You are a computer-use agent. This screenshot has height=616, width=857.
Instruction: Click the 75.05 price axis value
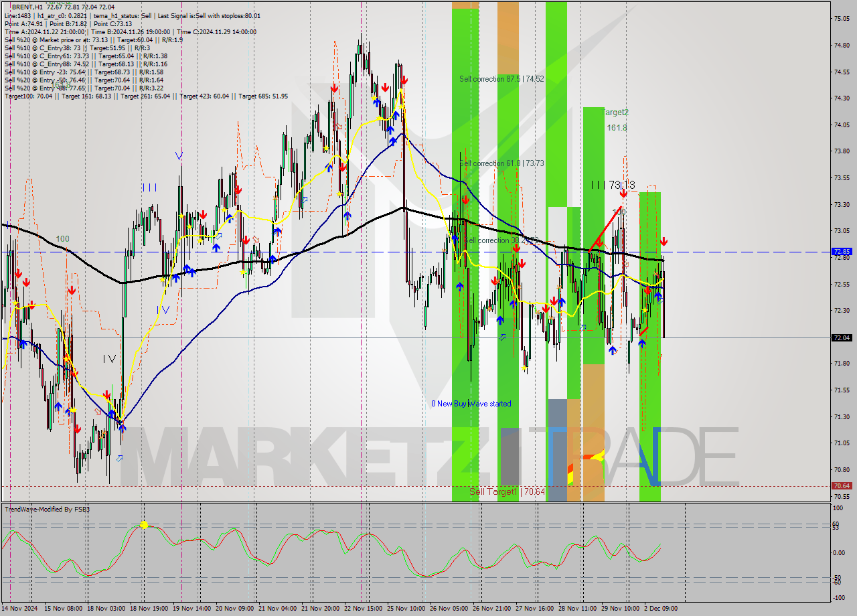click(842, 19)
